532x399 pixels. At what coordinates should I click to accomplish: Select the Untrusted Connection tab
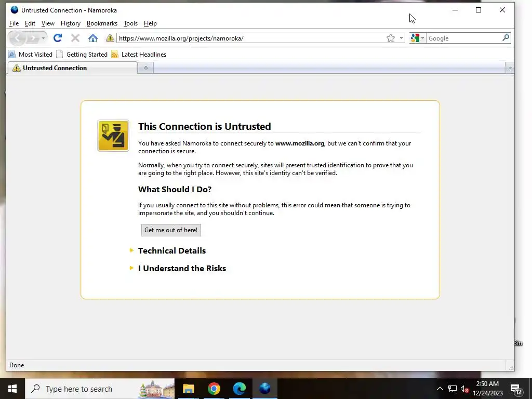point(72,68)
